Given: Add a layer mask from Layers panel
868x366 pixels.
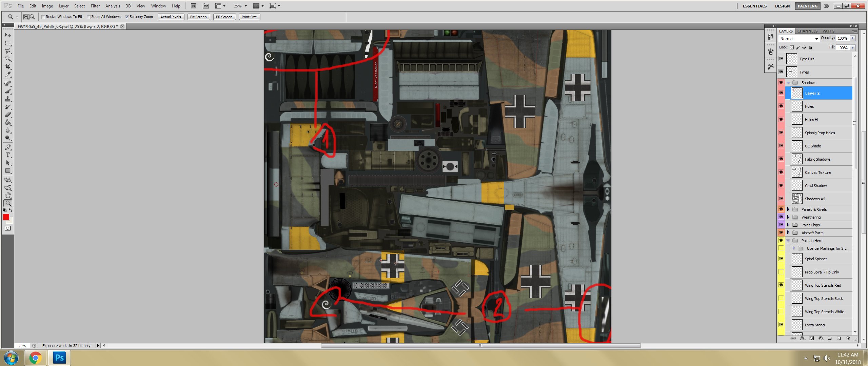Looking at the screenshot, I should (x=811, y=338).
